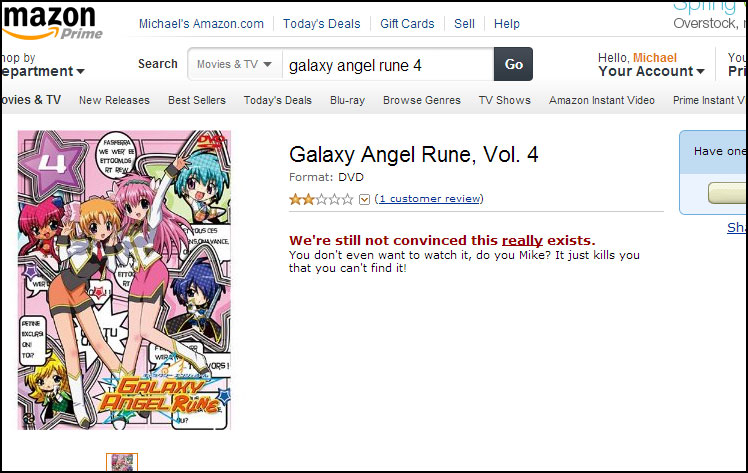Image resolution: width=748 pixels, height=473 pixels.
Task: Click the Sell link
Action: click(x=464, y=24)
